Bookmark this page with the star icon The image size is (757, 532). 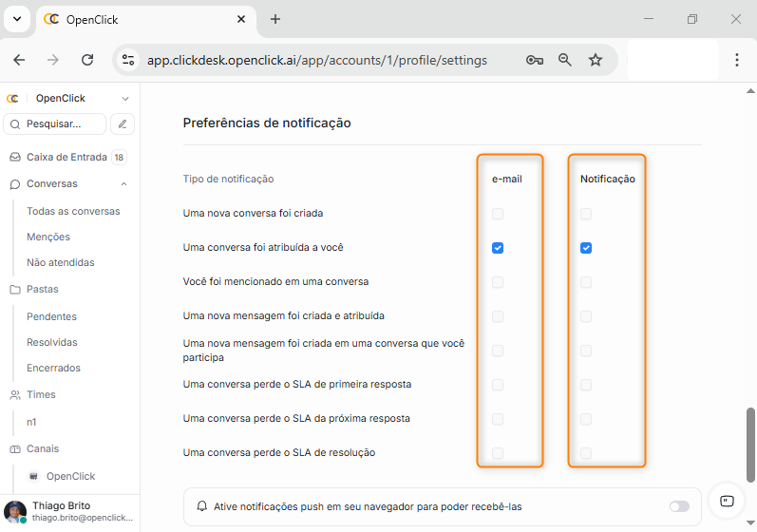tap(596, 60)
